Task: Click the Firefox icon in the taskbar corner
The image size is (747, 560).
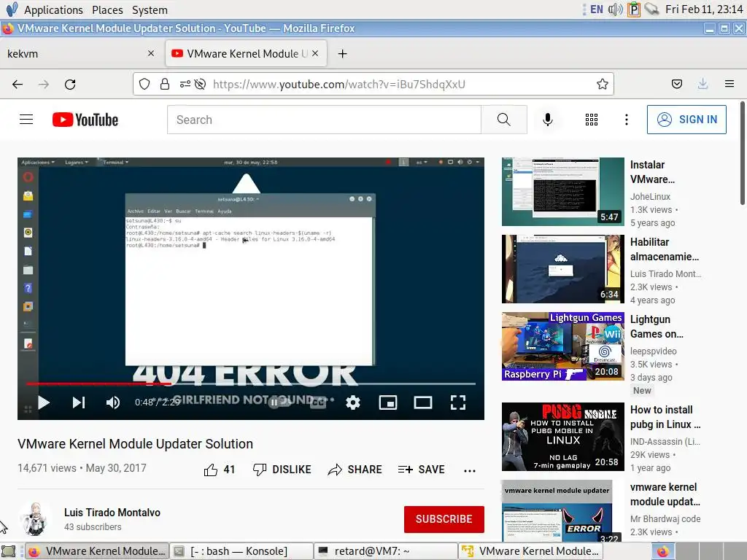Action: 663,551
